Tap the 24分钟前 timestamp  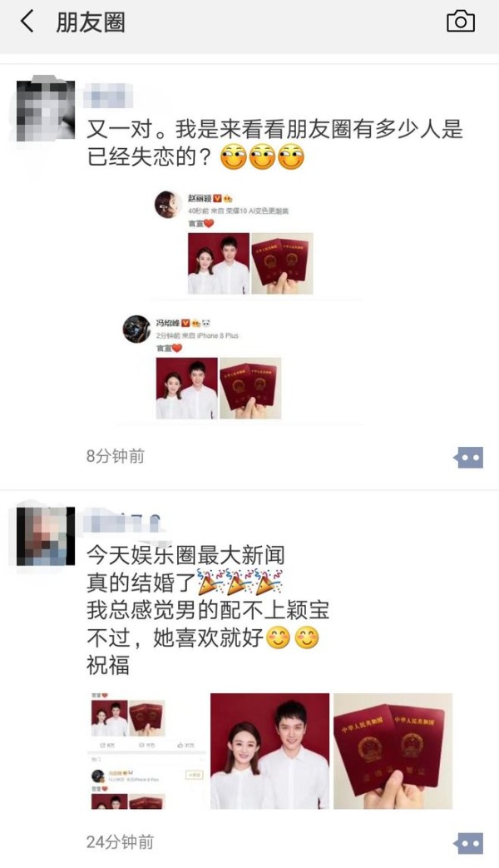tap(120, 842)
